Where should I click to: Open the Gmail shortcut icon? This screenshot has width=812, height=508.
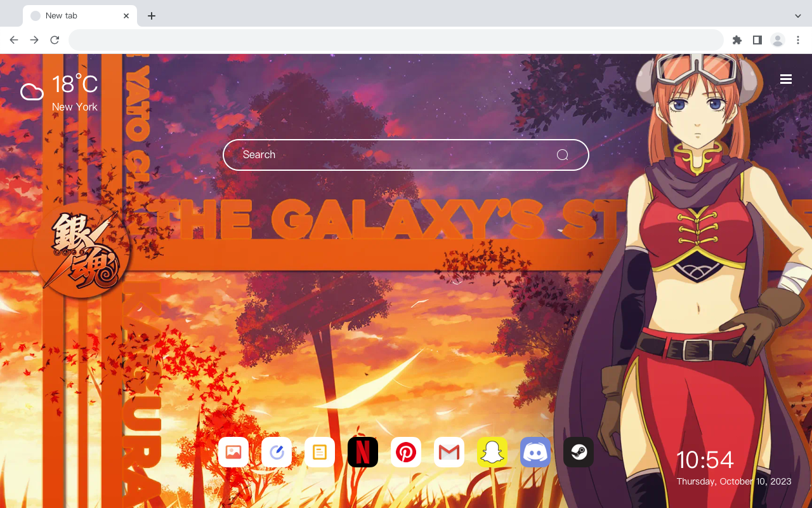point(449,452)
